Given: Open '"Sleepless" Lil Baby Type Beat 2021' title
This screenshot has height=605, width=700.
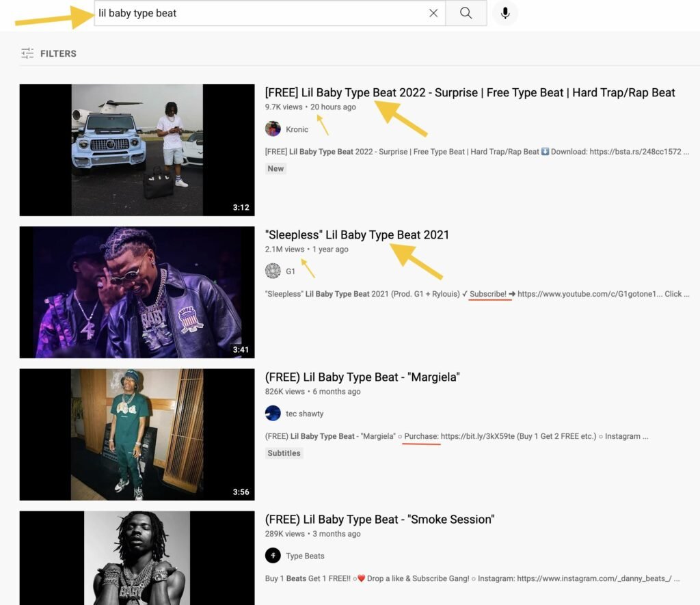Looking at the screenshot, I should tap(357, 235).
